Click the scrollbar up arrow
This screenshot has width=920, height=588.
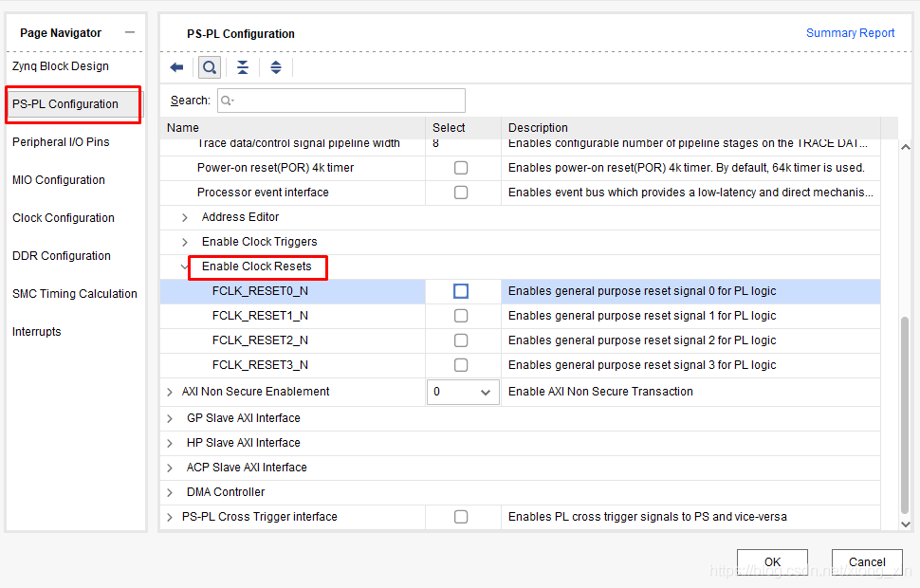(906, 147)
